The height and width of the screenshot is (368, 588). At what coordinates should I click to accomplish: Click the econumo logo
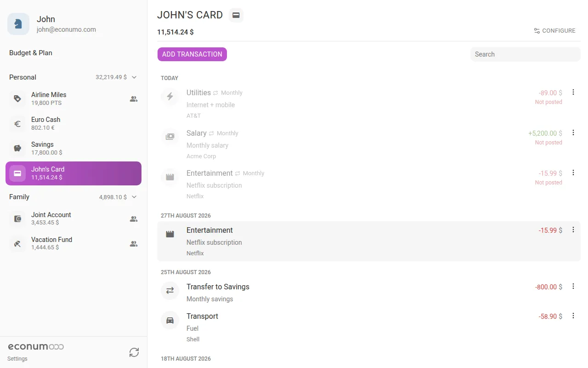tap(36, 346)
